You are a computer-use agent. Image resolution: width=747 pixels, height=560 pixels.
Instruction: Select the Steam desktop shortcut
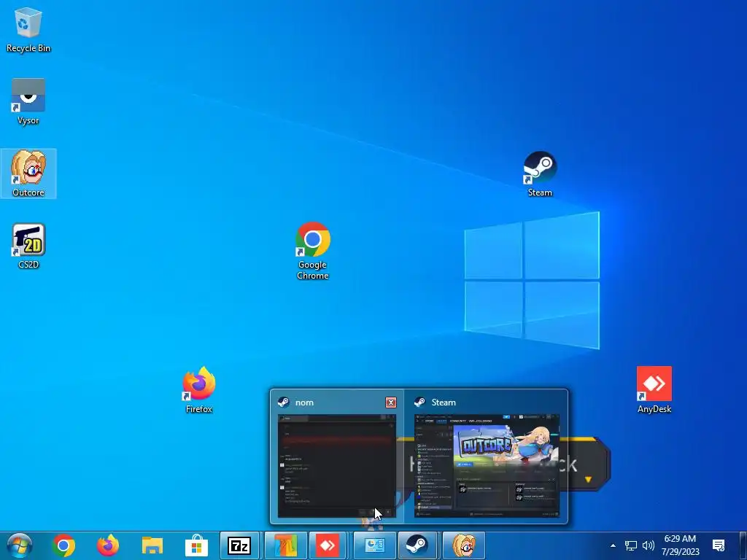point(540,174)
